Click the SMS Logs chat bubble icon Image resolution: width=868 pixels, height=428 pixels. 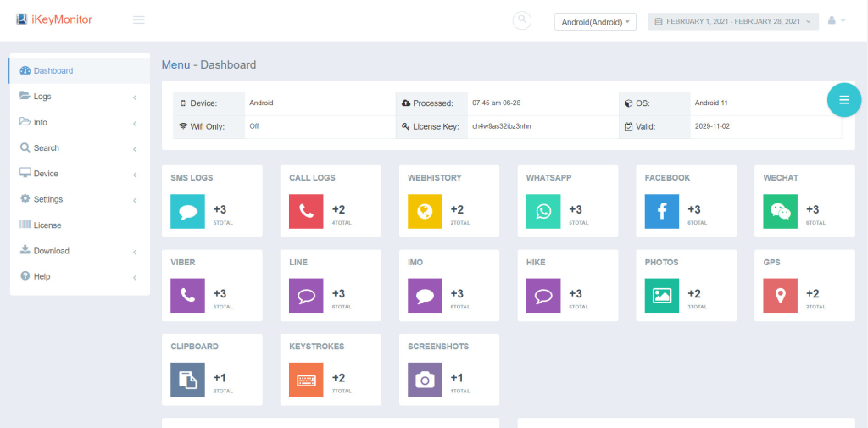pos(187,212)
